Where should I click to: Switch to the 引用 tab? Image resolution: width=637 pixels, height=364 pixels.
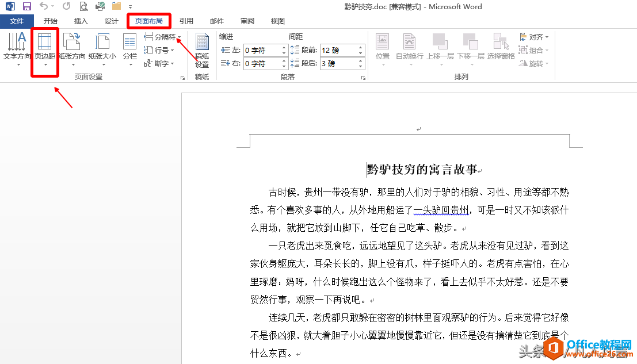click(x=186, y=21)
